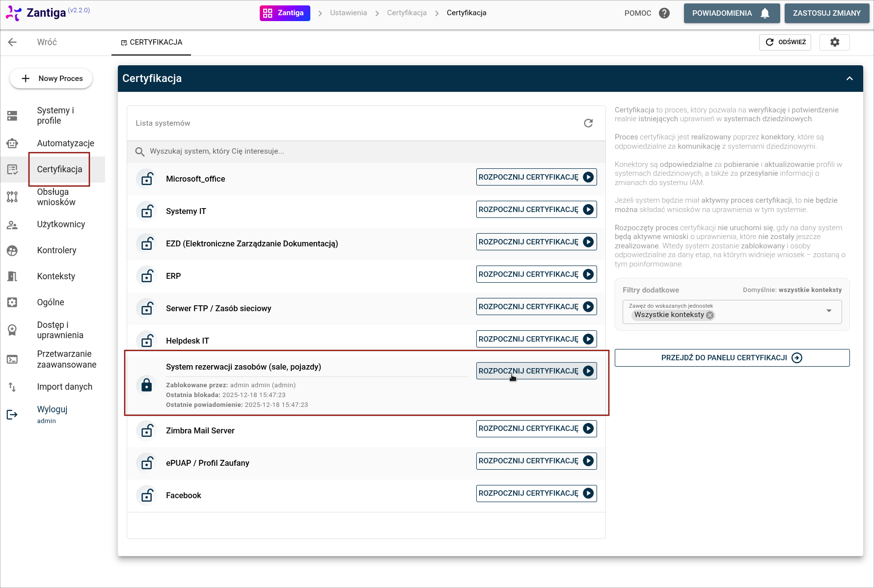Click the open padlock icon next to Microsoft_office
Image resolution: width=874 pixels, height=588 pixels.
coord(147,179)
